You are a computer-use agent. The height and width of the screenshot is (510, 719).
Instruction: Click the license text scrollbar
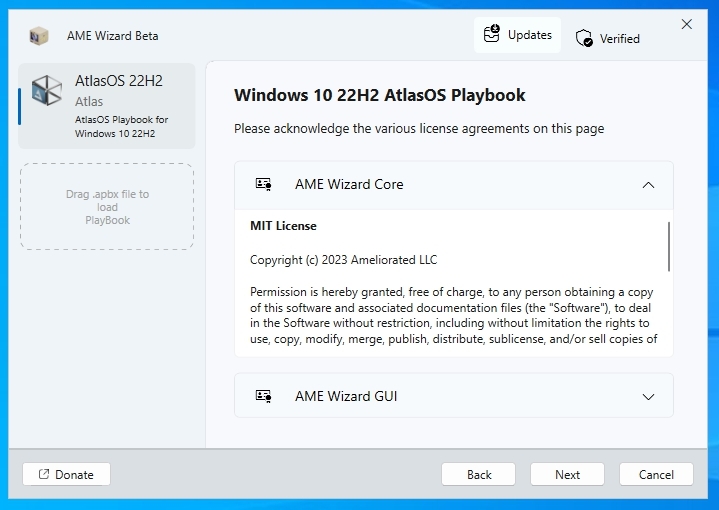pos(669,247)
